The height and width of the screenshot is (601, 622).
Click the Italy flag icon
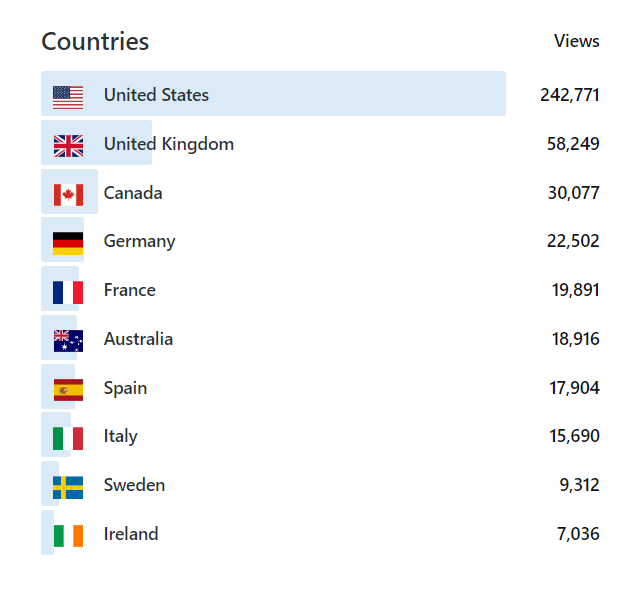(68, 437)
